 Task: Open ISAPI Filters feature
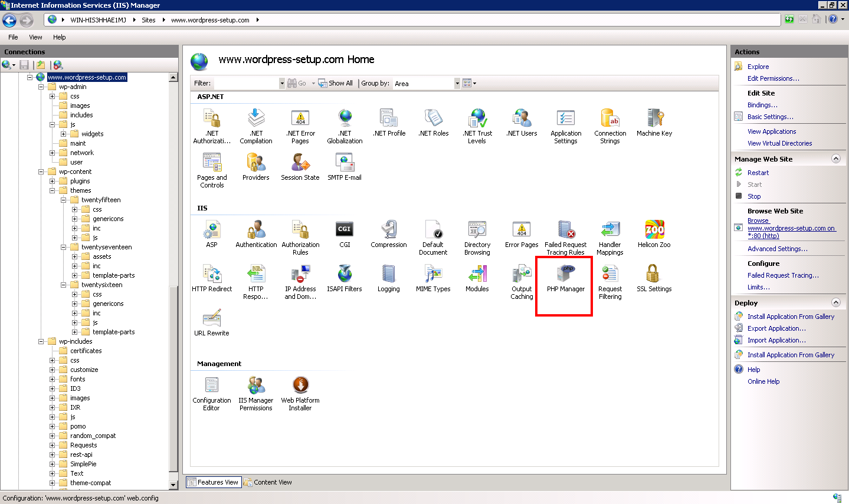[345, 279]
